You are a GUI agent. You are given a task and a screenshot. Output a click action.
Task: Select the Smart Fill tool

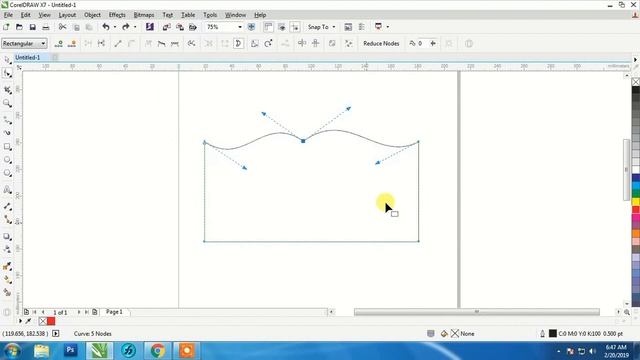7,293
